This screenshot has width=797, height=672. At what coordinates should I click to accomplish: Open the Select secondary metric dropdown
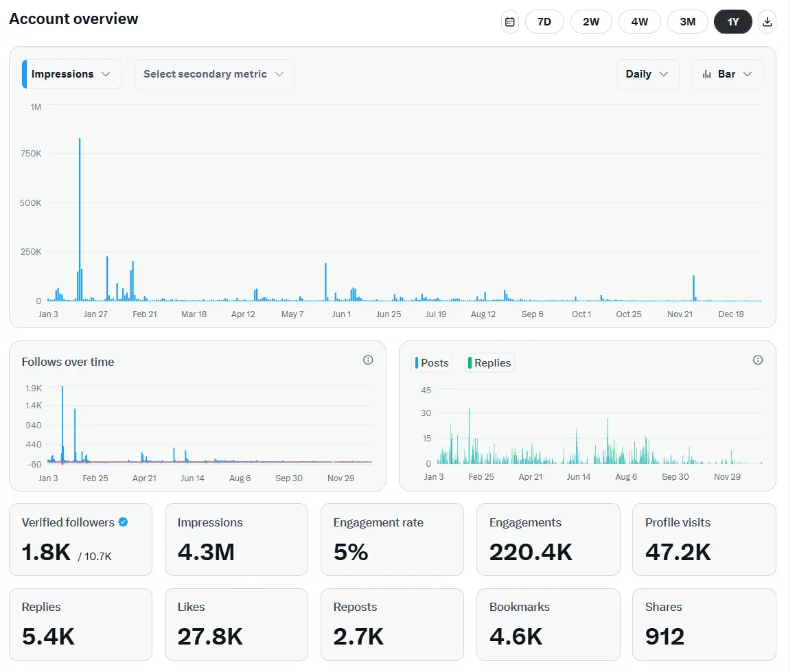point(214,74)
